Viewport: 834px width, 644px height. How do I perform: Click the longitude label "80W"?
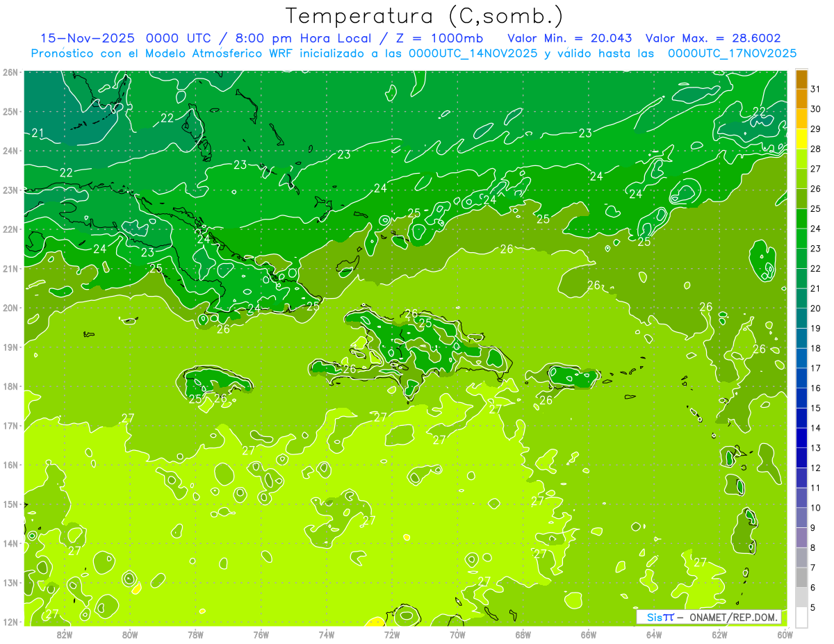point(130,634)
